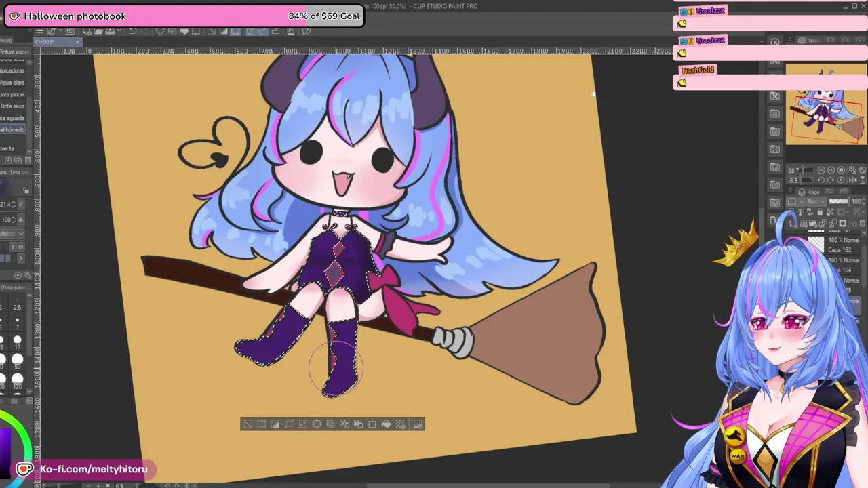The height and width of the screenshot is (488, 868).
Task: Open dropdown arrow beside Save icon
Action: point(119,31)
